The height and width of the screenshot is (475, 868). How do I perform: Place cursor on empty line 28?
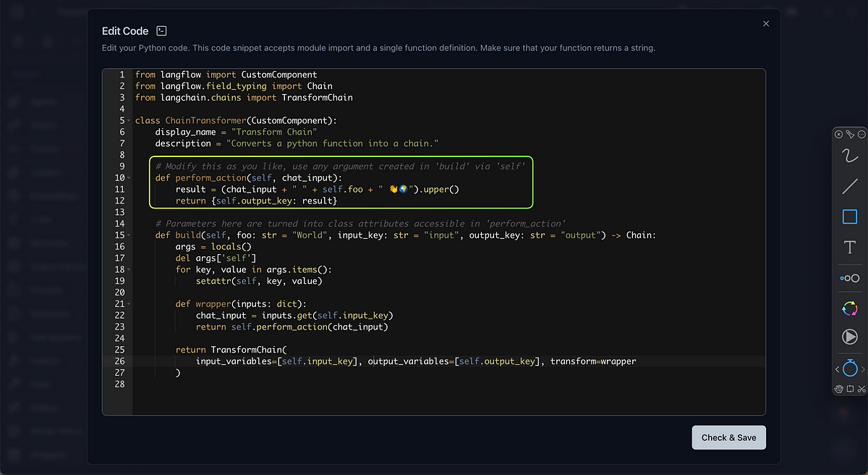[289, 384]
